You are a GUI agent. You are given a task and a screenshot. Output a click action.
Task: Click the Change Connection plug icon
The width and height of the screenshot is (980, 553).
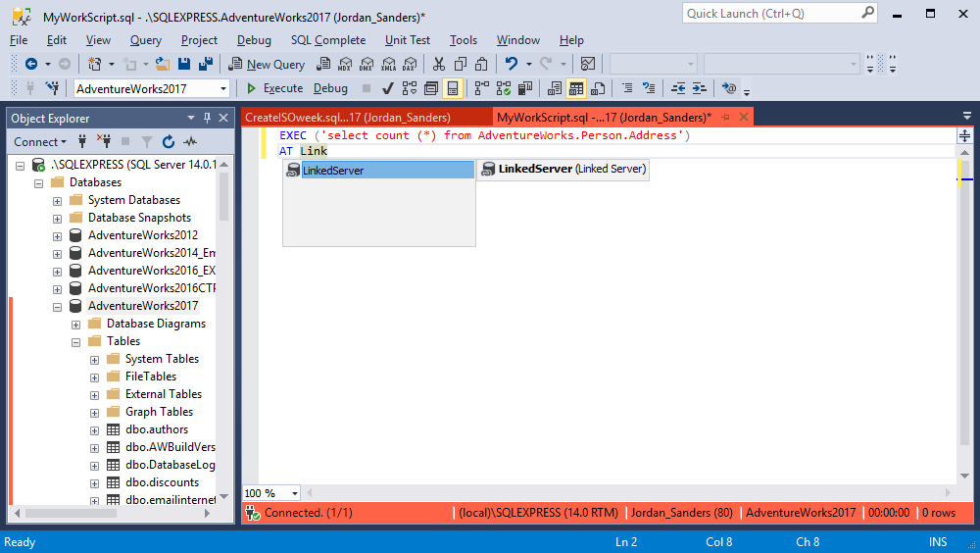(53, 88)
